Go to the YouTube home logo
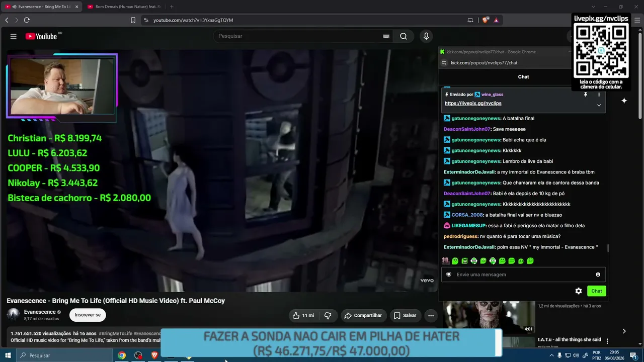Image resolution: width=644 pixels, height=362 pixels. [x=41, y=36]
